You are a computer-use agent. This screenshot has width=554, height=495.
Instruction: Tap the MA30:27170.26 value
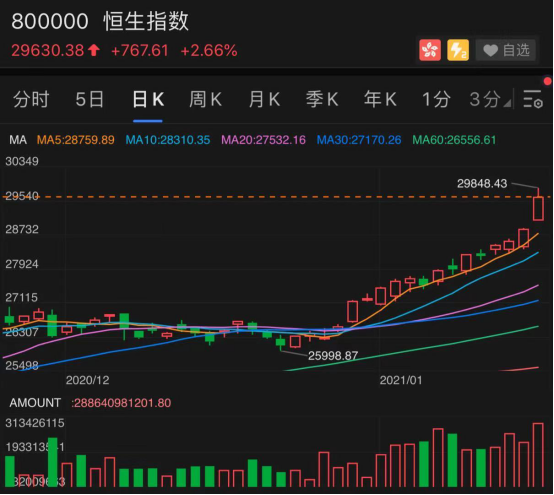coord(359,140)
